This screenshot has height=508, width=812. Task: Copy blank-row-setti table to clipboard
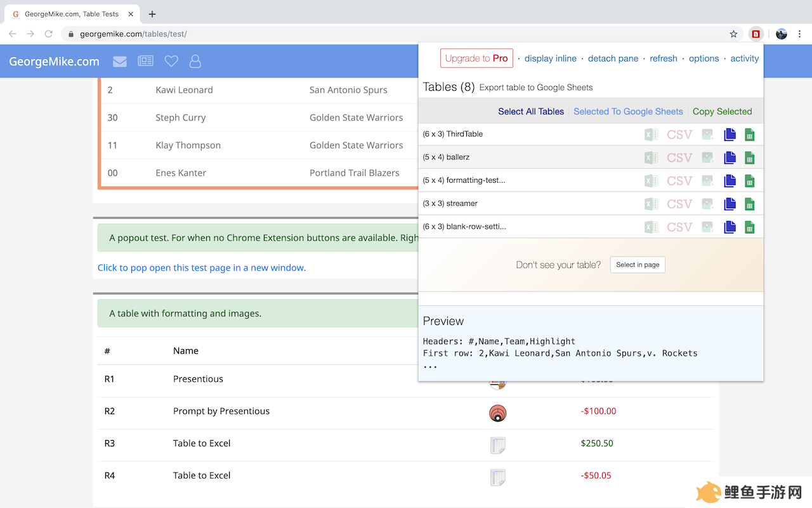tap(730, 227)
